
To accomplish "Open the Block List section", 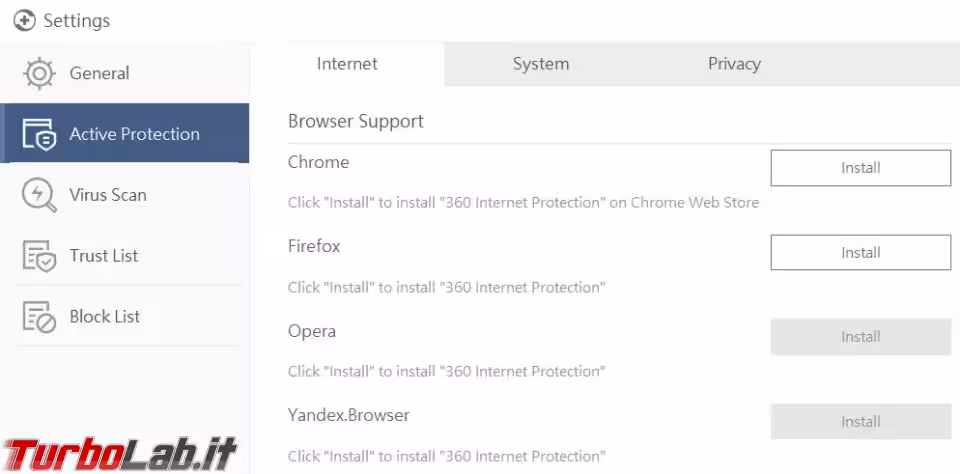I will point(105,317).
